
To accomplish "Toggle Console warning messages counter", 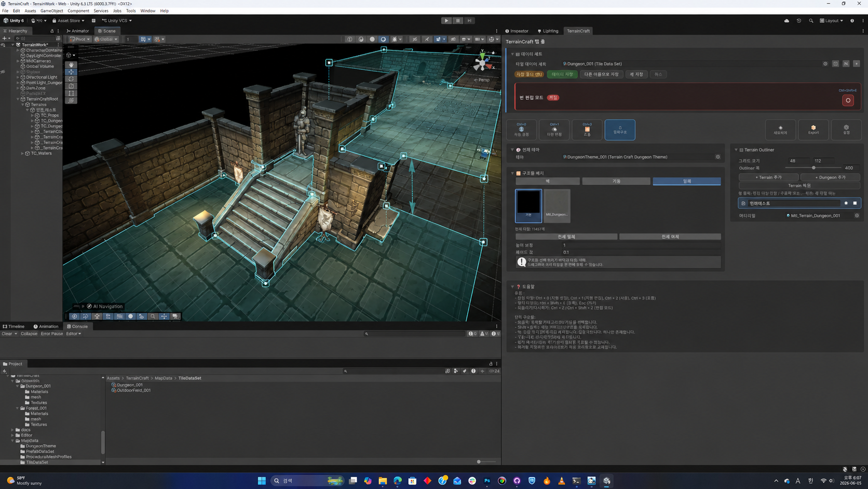I will (x=483, y=334).
